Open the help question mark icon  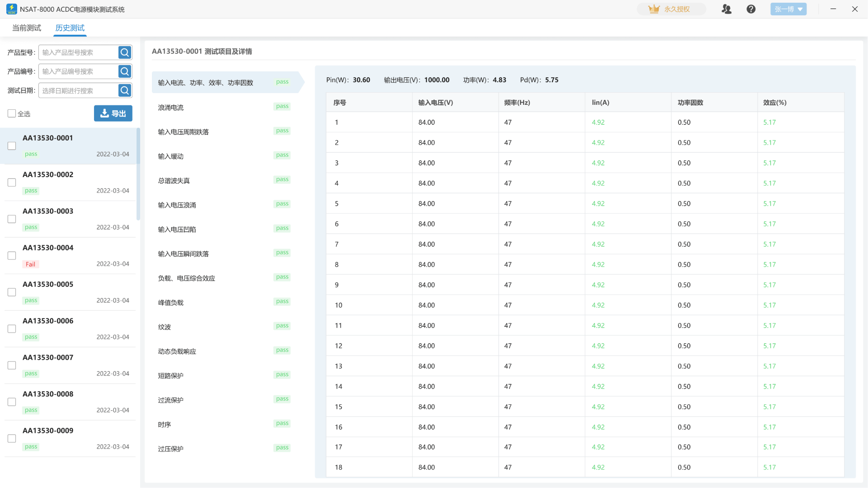coord(751,9)
